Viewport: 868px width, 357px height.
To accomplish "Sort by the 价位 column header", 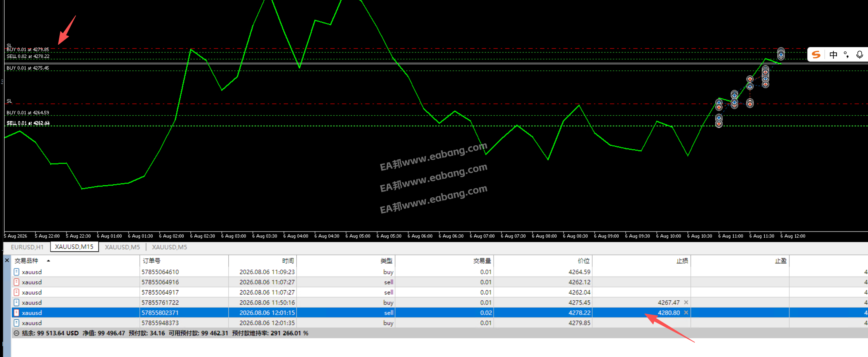I will coord(584,261).
